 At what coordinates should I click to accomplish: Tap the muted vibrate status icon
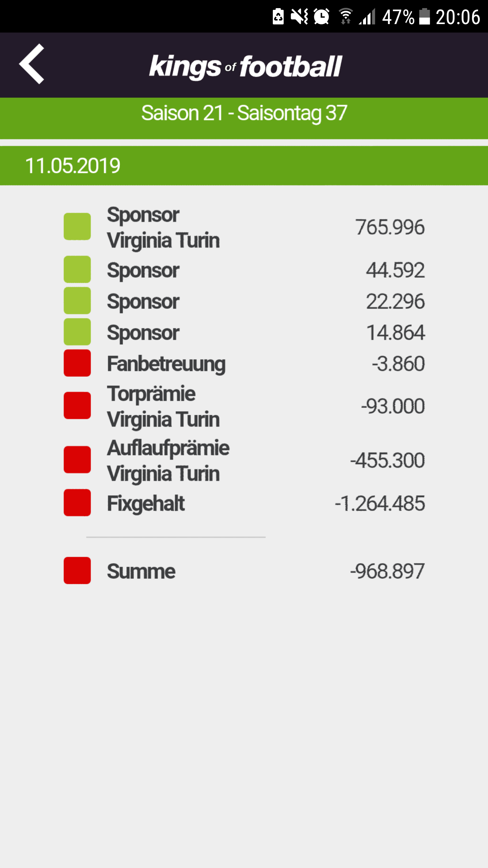pyautogui.click(x=300, y=17)
